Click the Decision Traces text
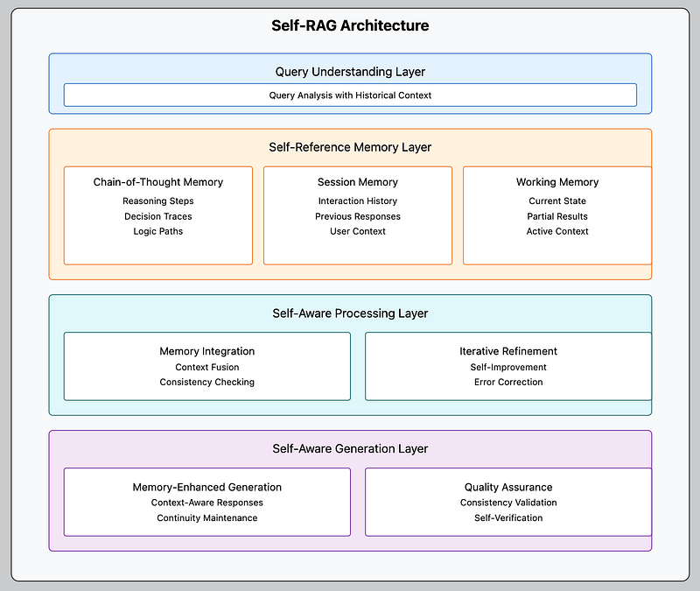Image resolution: width=700 pixels, height=591 pixels. [158, 216]
